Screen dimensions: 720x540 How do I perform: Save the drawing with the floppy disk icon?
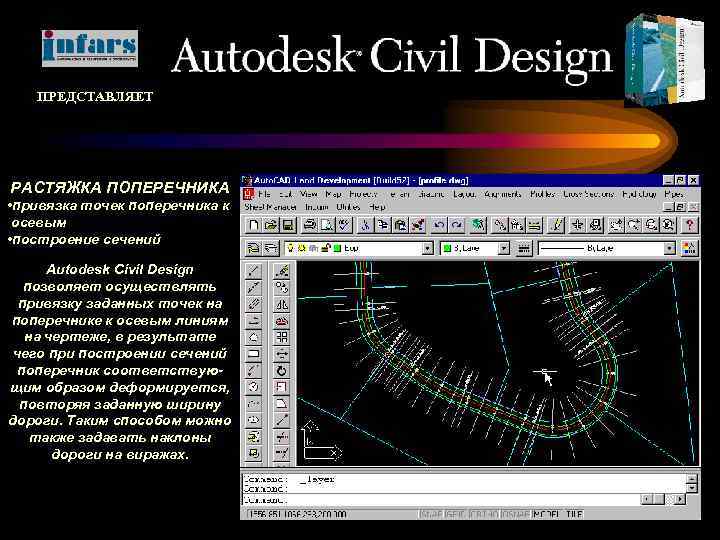pyautogui.click(x=287, y=225)
